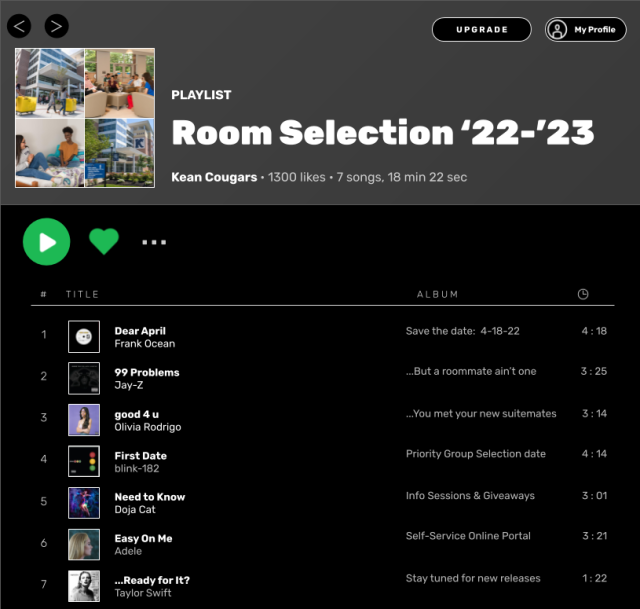Image resolution: width=640 pixels, height=609 pixels.
Task: Click the 1300 likes text
Action: [297, 177]
